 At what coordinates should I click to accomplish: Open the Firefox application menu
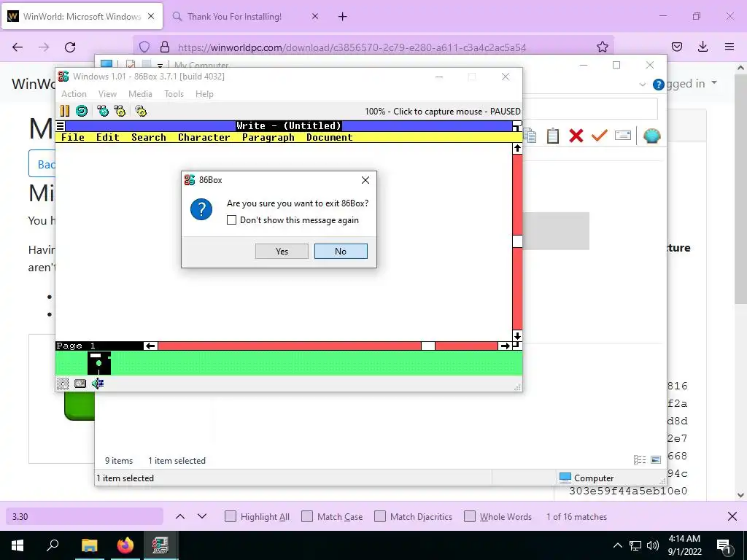(x=729, y=47)
